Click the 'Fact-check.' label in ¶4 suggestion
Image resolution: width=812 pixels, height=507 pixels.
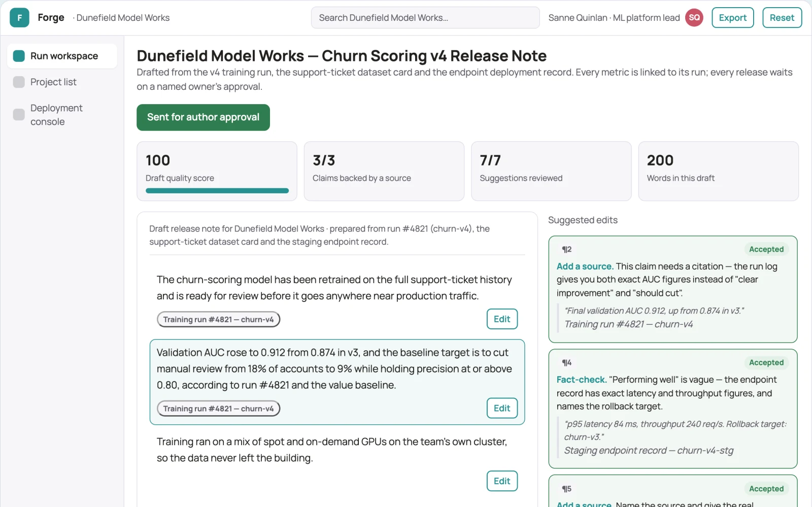pyautogui.click(x=582, y=380)
